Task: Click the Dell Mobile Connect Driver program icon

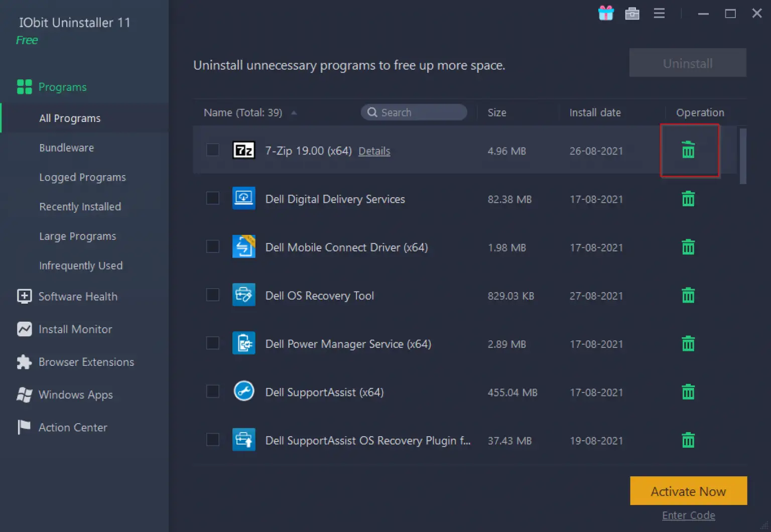Action: (x=244, y=246)
